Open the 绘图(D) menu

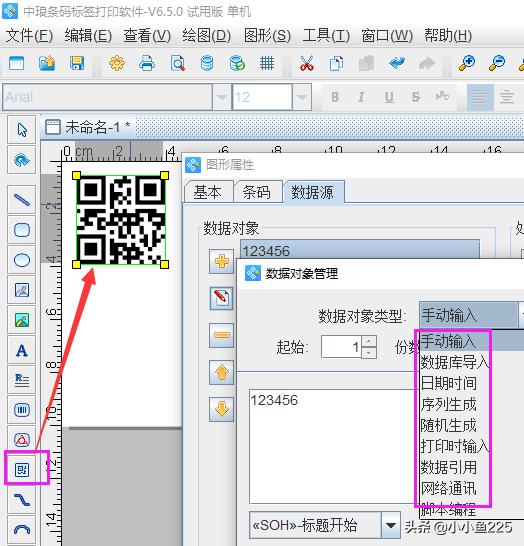pyautogui.click(x=206, y=36)
